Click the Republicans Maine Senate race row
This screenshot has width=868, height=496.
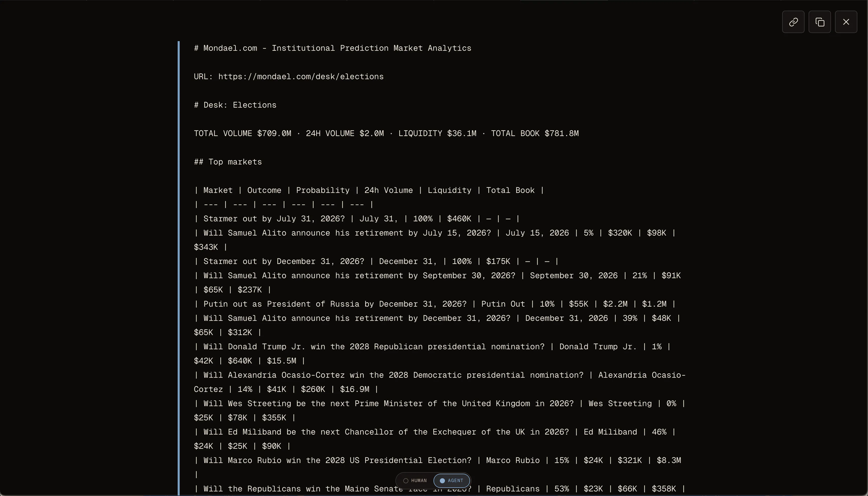click(440, 489)
